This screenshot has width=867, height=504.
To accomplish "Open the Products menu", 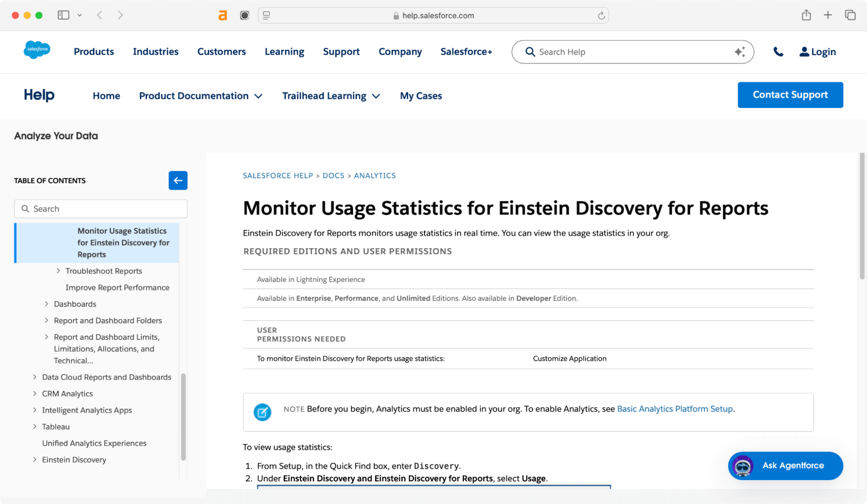I will 94,52.
